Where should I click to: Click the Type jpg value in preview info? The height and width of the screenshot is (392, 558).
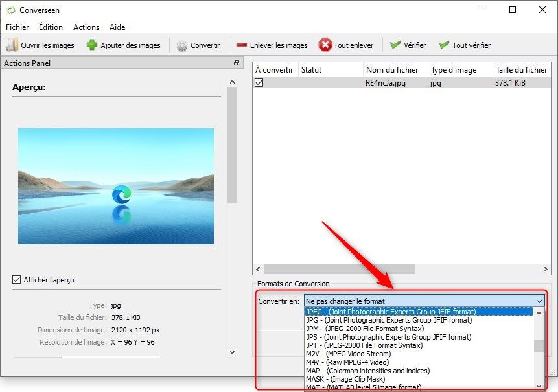pos(116,305)
